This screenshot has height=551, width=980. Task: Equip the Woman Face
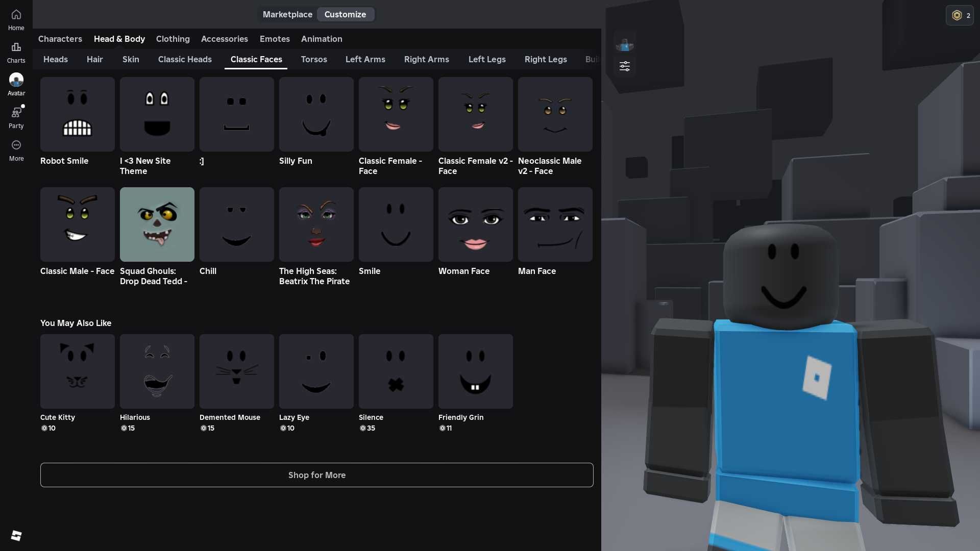476,224
